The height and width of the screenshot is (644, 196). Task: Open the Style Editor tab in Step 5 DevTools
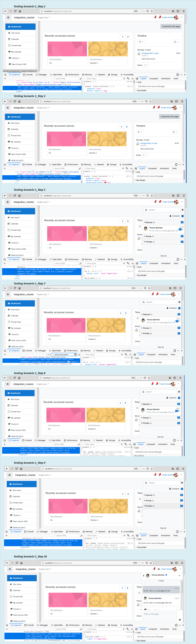coord(56,259)
